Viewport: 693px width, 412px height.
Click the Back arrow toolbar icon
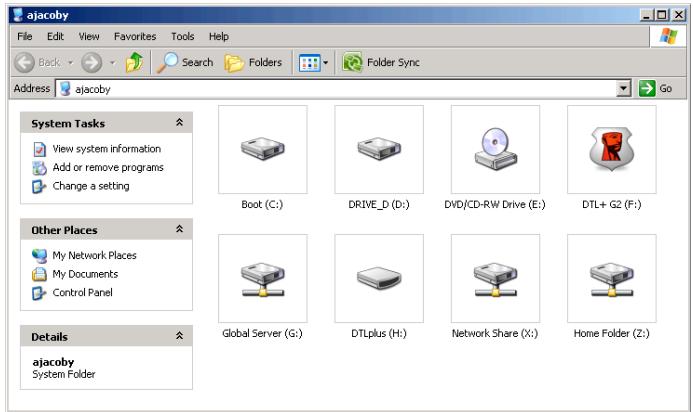24,62
